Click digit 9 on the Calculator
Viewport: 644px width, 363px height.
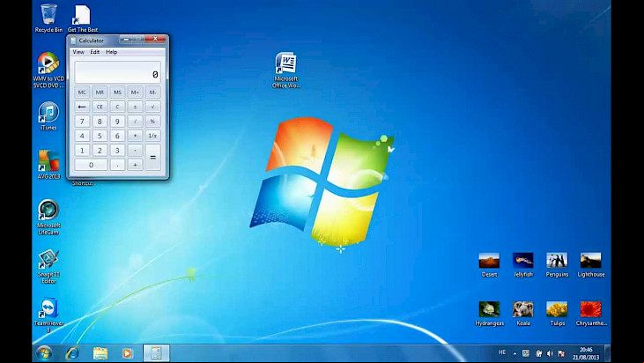[117, 121]
